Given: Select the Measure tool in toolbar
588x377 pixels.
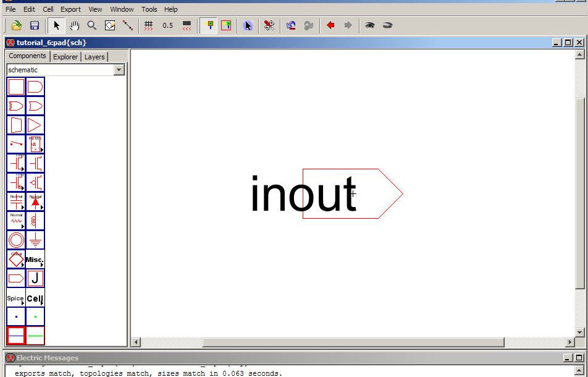Looking at the screenshot, I should 128,25.
